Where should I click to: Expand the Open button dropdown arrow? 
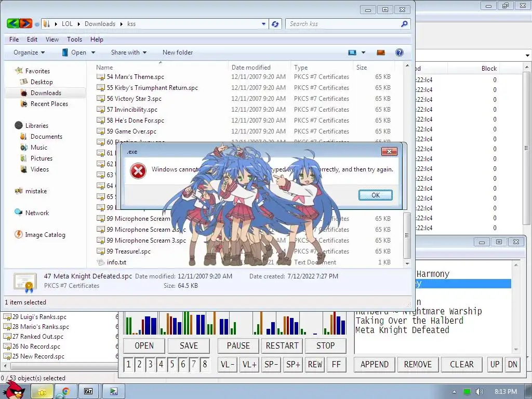click(x=93, y=52)
